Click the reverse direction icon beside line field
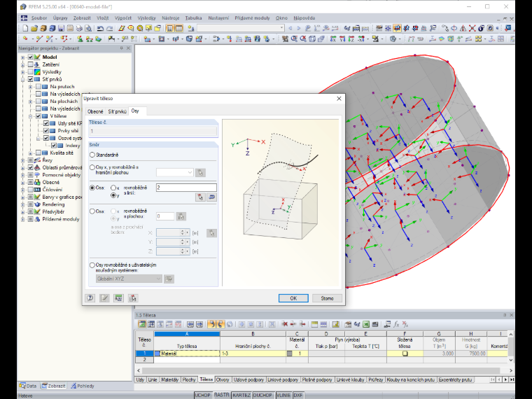Screen dimensions: 532x399 [211, 197]
